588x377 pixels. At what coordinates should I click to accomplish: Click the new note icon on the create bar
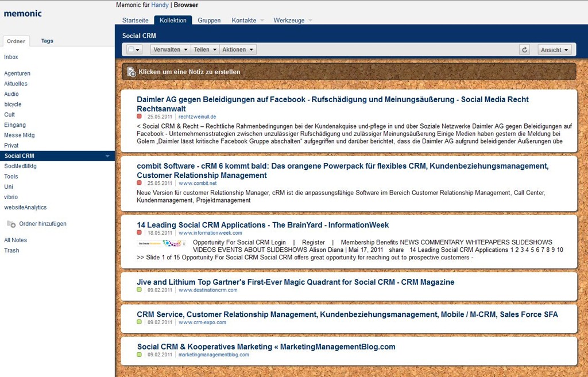click(x=131, y=72)
